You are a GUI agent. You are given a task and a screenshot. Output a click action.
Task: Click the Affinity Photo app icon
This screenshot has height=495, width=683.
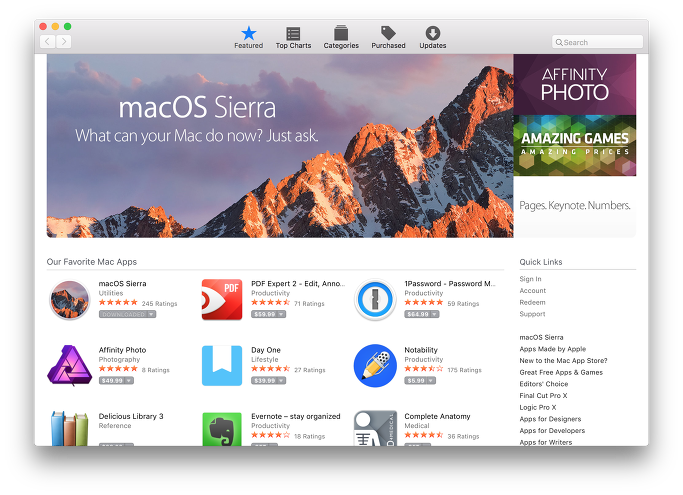70,366
